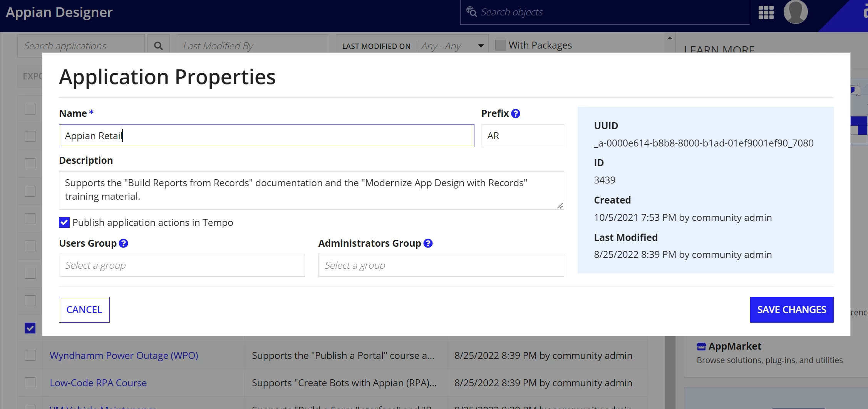The height and width of the screenshot is (409, 868).
Task: Open the Last Modified On date dropdown
Action: 412,46
